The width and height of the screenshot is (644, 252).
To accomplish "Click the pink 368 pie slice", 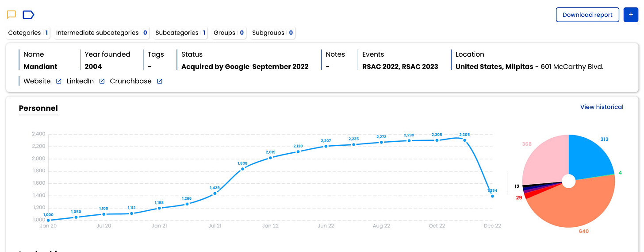I will coord(546,159).
